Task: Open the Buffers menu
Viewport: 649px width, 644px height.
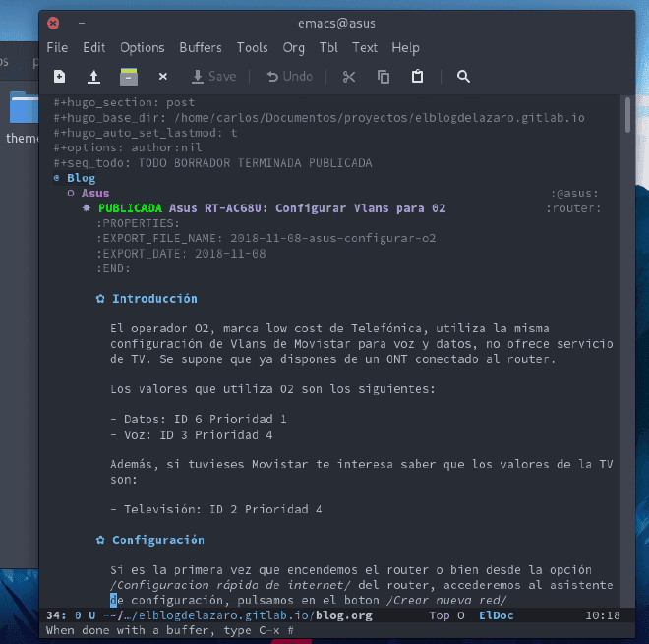Action: click(201, 47)
